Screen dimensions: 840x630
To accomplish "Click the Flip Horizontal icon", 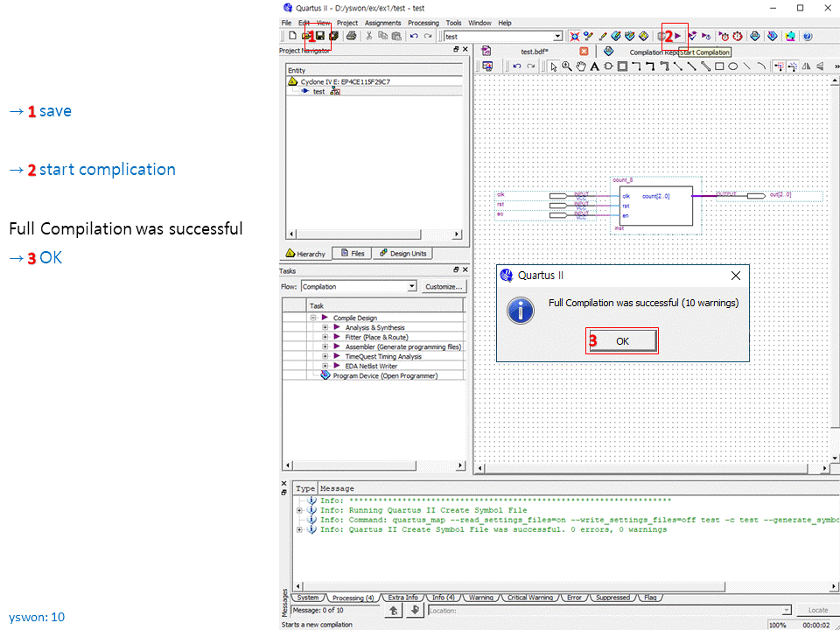I will [x=806, y=66].
